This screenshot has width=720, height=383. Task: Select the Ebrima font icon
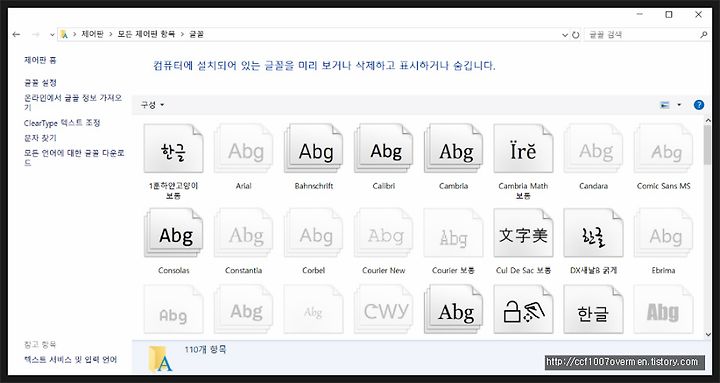coord(664,233)
